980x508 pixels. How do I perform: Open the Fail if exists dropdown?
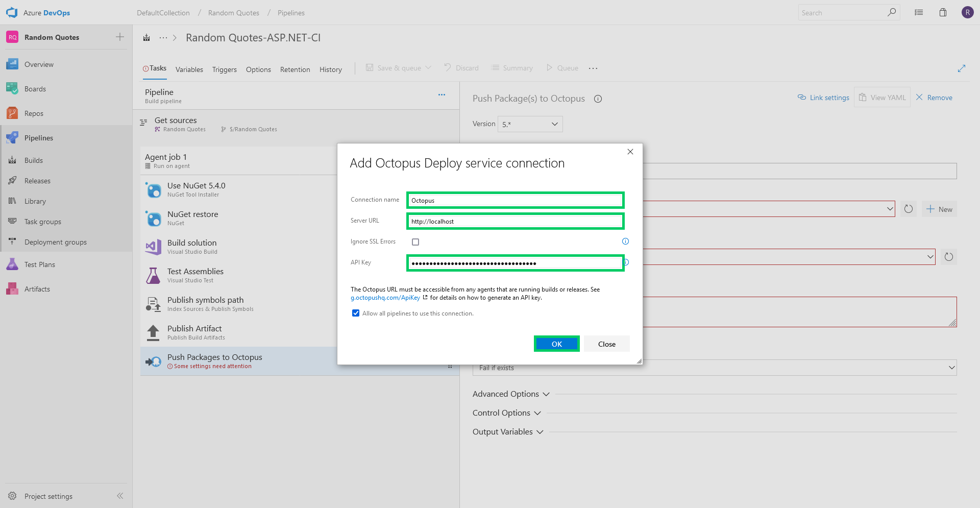pyautogui.click(x=715, y=368)
